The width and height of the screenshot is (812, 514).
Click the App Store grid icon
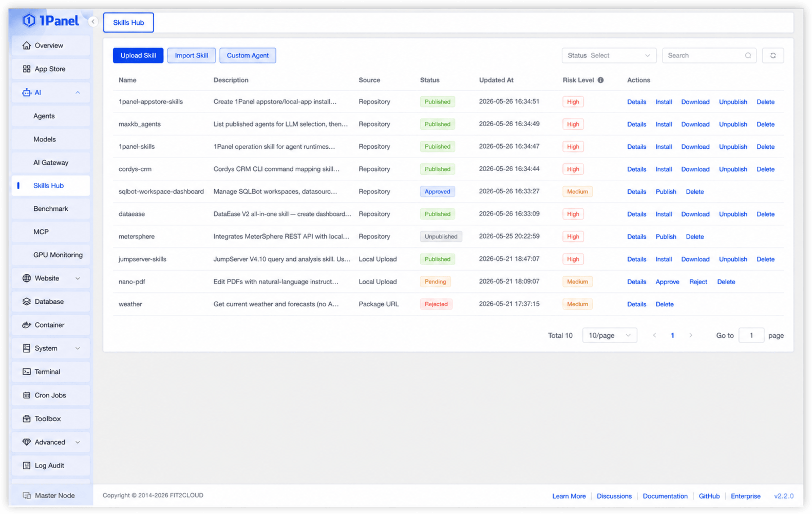point(27,69)
